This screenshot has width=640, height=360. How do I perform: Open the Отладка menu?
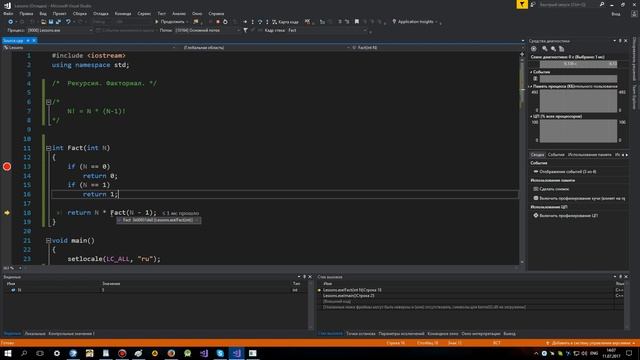(x=100, y=13)
